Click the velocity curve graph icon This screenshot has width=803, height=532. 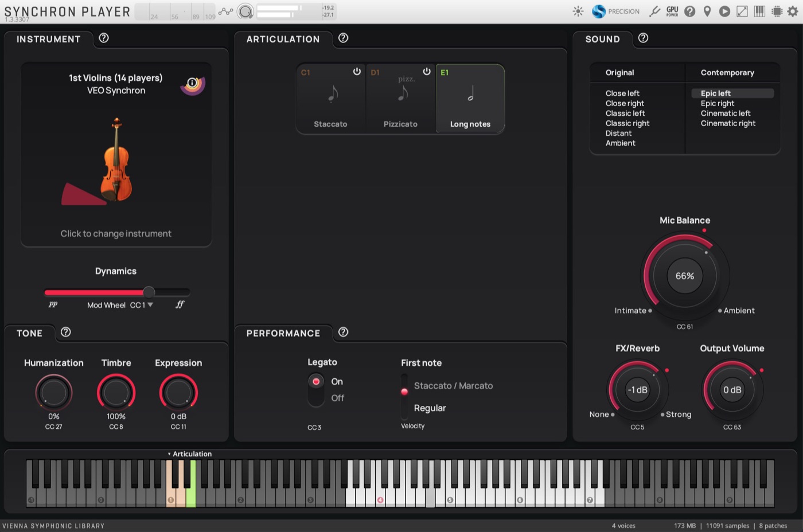point(226,11)
